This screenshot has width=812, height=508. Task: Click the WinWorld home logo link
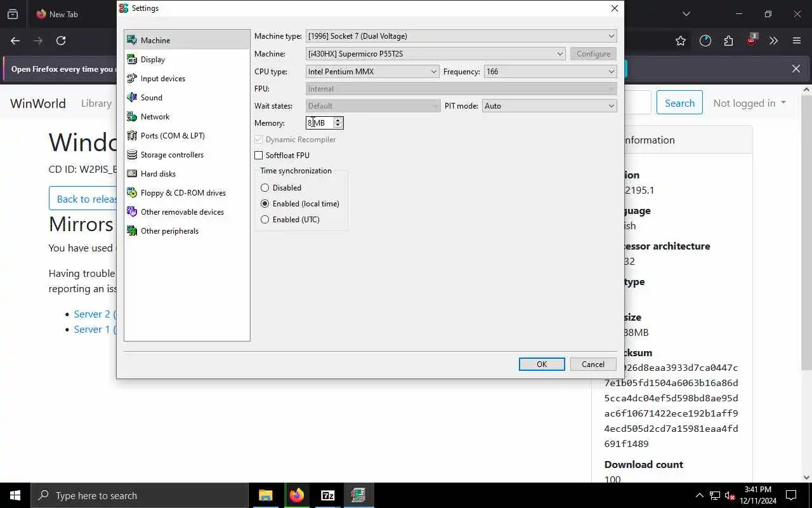click(38, 103)
